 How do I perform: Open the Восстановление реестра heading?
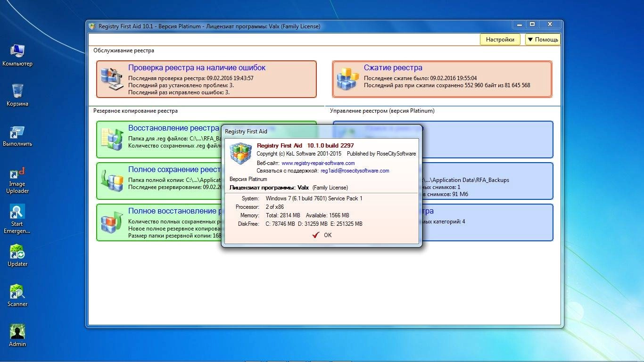(x=174, y=128)
